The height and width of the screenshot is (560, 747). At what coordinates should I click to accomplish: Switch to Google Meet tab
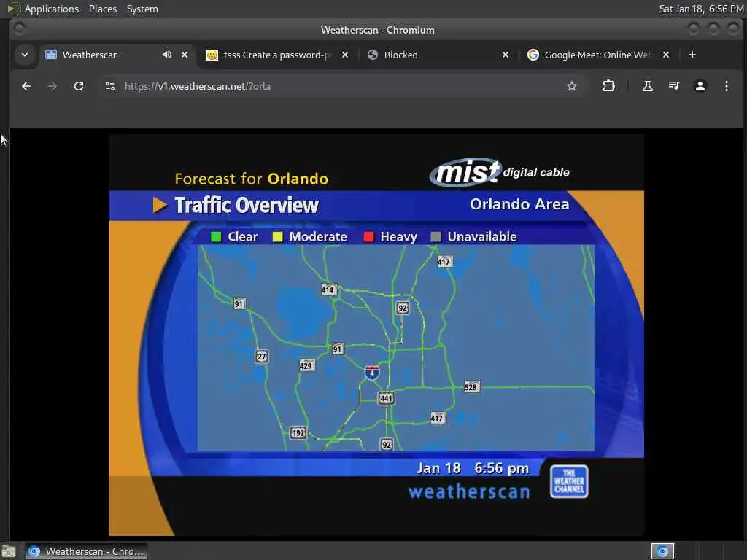(x=598, y=55)
